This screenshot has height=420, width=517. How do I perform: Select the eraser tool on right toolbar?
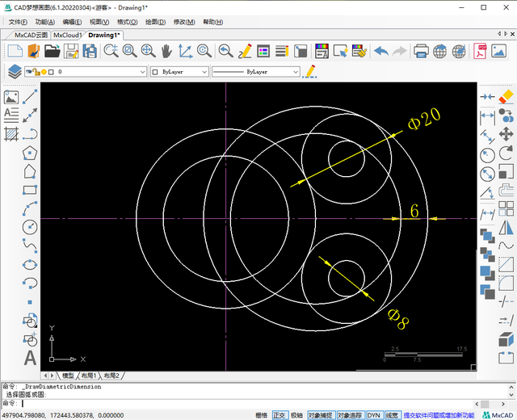[506, 96]
